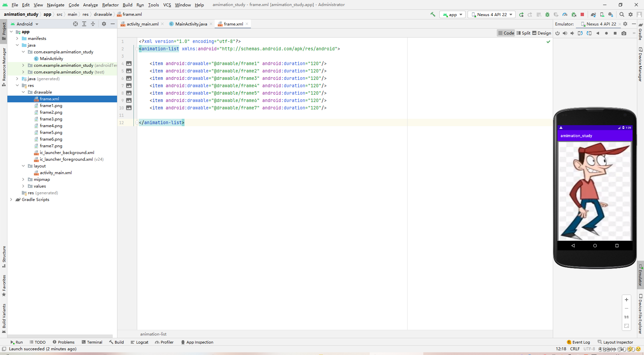
Task: Click the Make Project hammer icon
Action: (x=433, y=14)
